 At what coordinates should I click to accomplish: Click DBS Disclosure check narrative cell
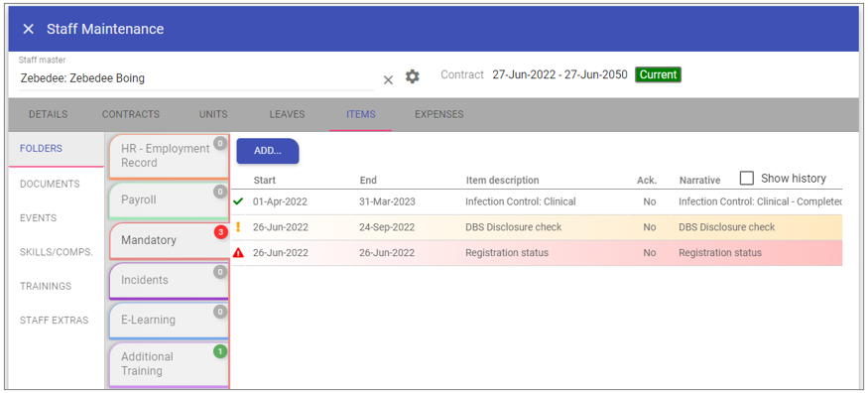(x=727, y=227)
